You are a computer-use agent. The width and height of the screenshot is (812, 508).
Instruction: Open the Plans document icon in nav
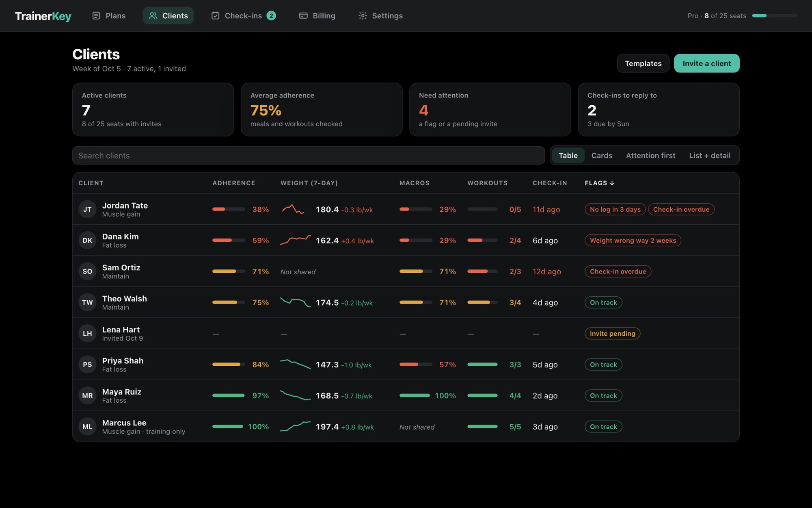point(96,16)
